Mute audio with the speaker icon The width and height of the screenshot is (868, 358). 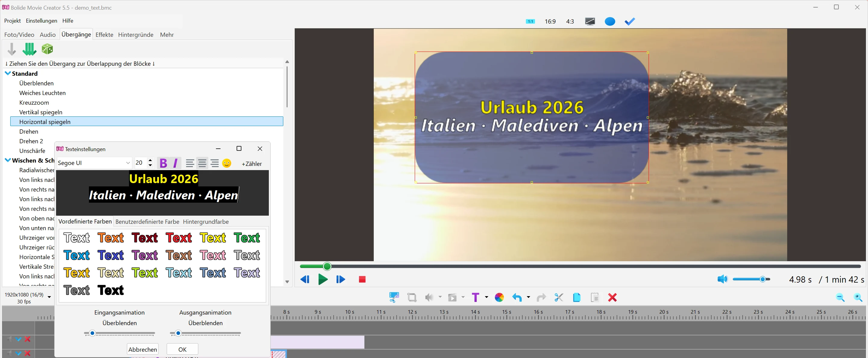pyautogui.click(x=722, y=279)
